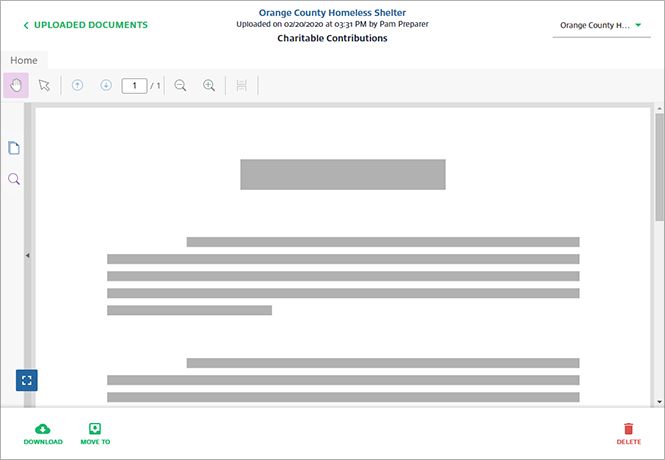Click Move To button
This screenshot has height=460, width=665.
[x=95, y=434]
